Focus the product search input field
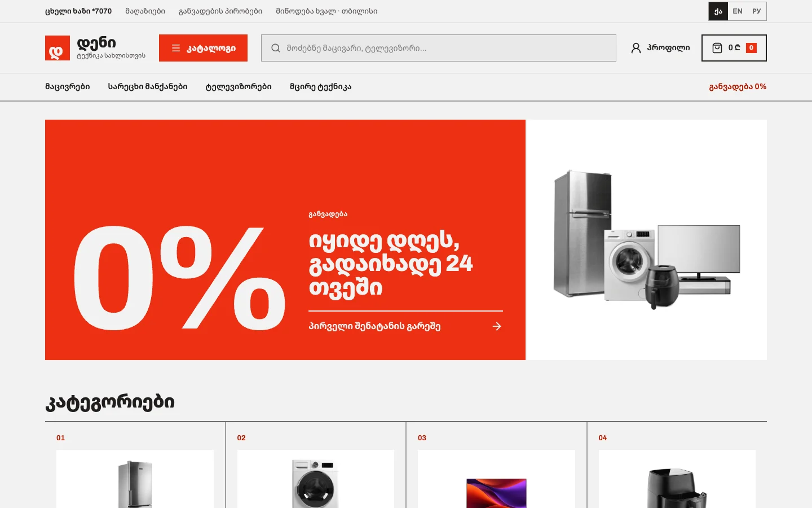Screen dimensions: 812x508 (439, 48)
